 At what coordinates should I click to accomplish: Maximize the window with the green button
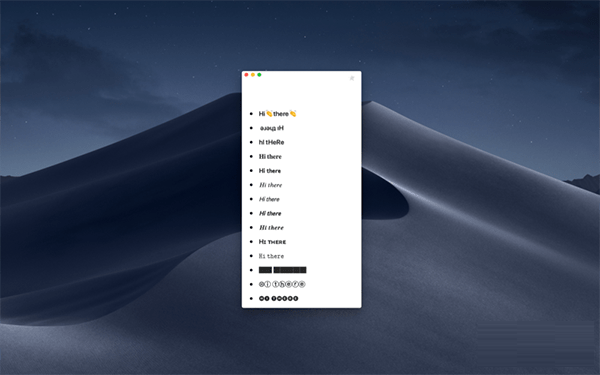[259, 75]
